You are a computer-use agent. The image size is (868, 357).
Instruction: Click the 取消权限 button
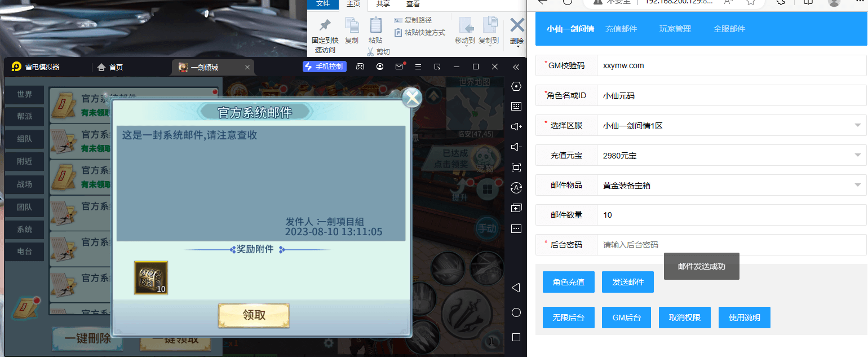click(x=685, y=318)
